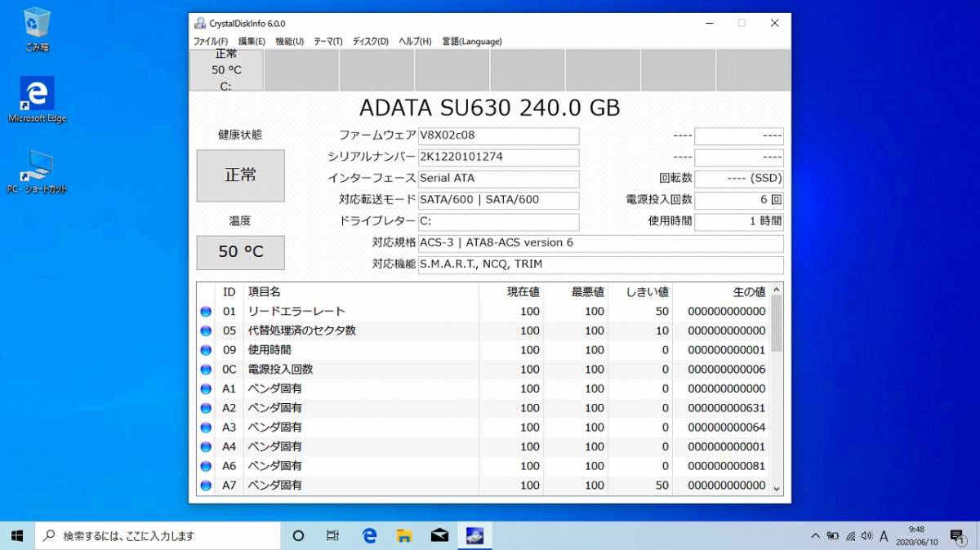The image size is (980, 550).
Task: Click the status orb for row 0C
Action: tap(206, 370)
